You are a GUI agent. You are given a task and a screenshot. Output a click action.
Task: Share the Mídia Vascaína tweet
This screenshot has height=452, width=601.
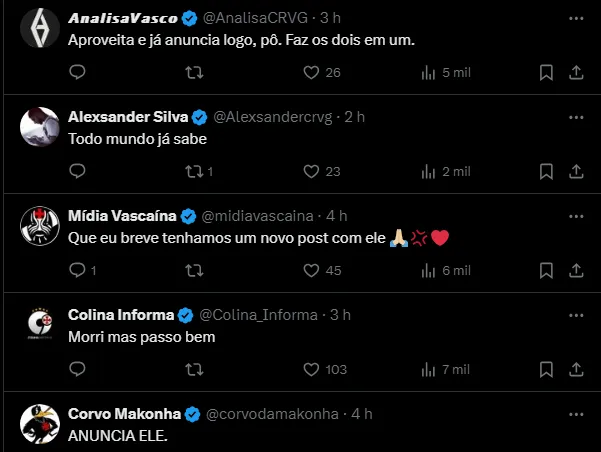click(x=576, y=270)
